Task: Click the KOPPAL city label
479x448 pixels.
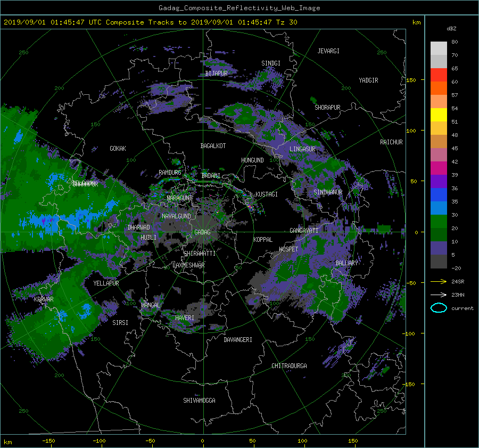Action: click(263, 240)
